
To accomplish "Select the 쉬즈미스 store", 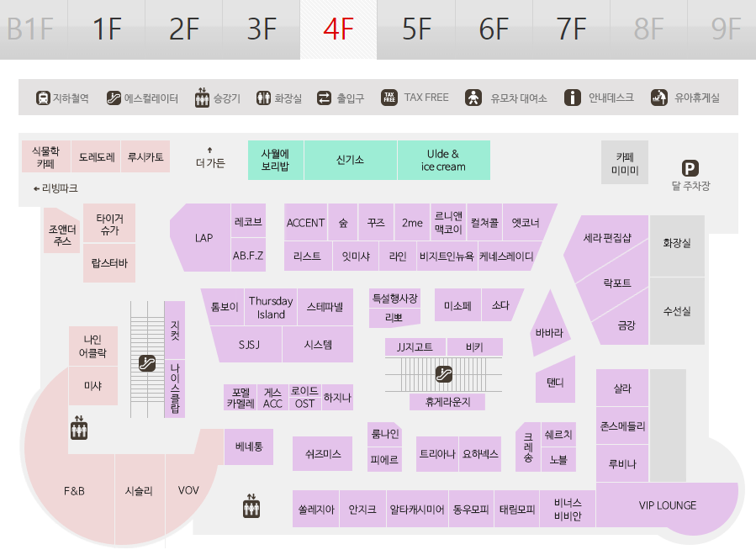I will pyautogui.click(x=323, y=453).
